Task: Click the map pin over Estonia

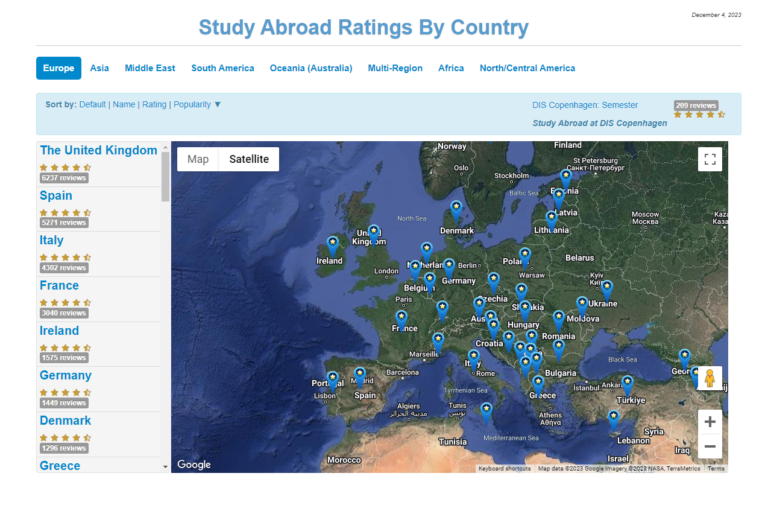Action: 566,179
